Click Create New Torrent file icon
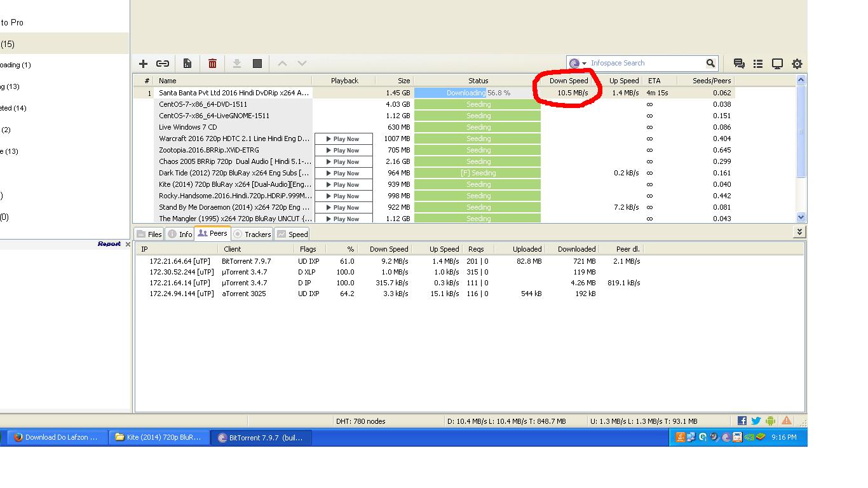The width and height of the screenshot is (868, 488). click(x=187, y=64)
